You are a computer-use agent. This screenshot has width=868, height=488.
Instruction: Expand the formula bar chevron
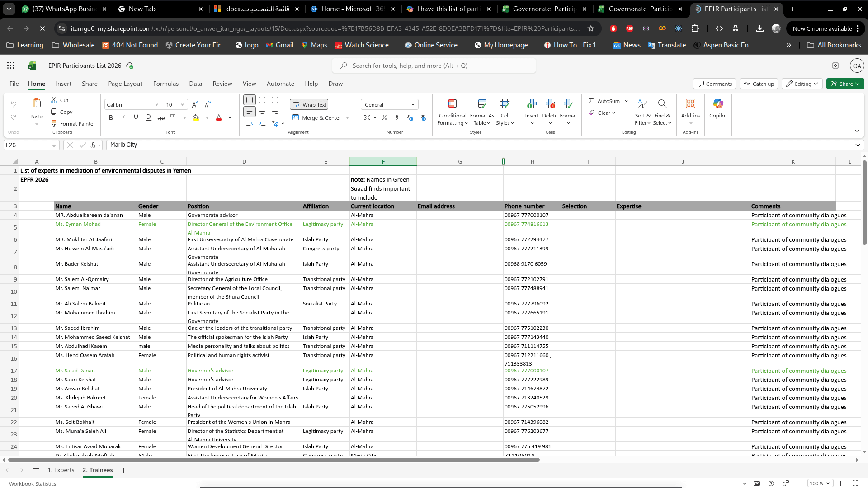[858, 145]
